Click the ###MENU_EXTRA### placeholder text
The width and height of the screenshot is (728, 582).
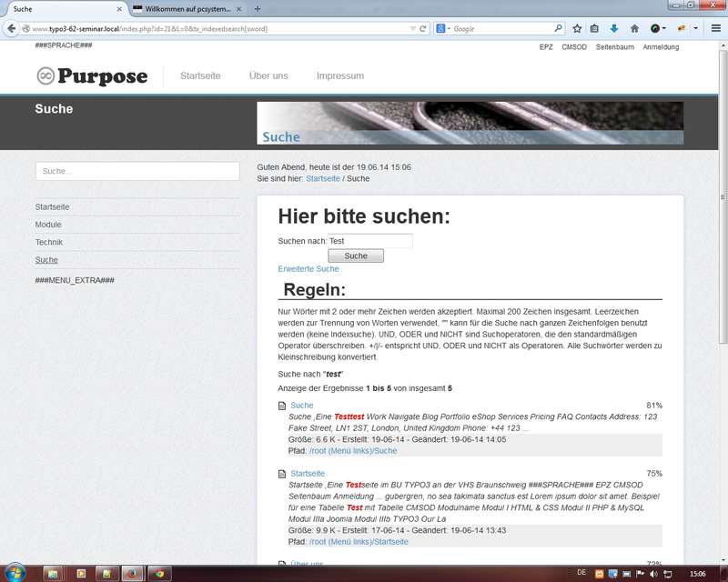tap(75, 280)
